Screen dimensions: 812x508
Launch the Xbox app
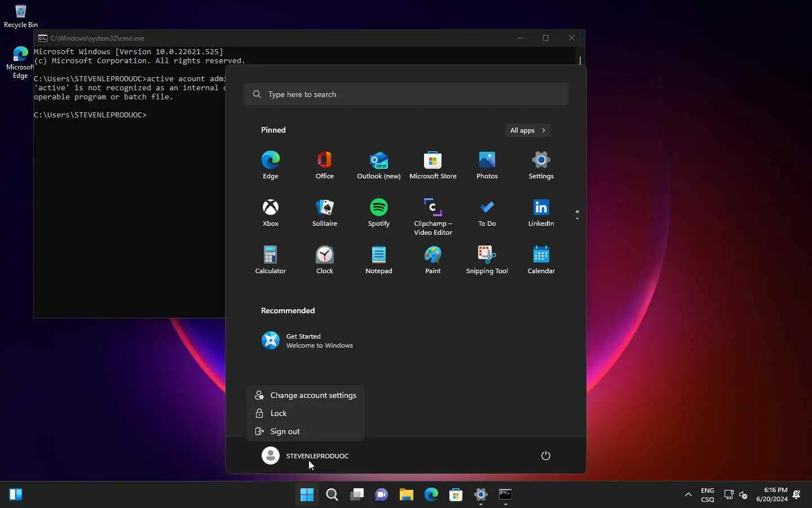[271, 213]
